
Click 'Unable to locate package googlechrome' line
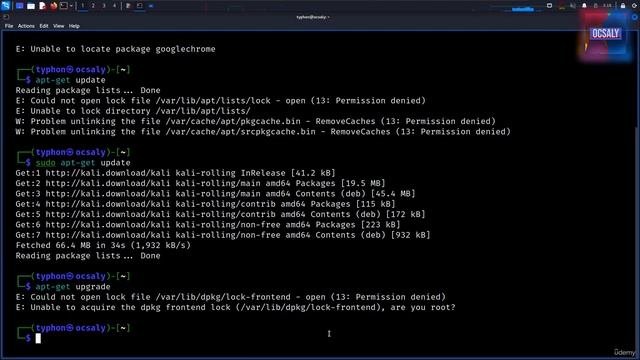click(x=116, y=49)
